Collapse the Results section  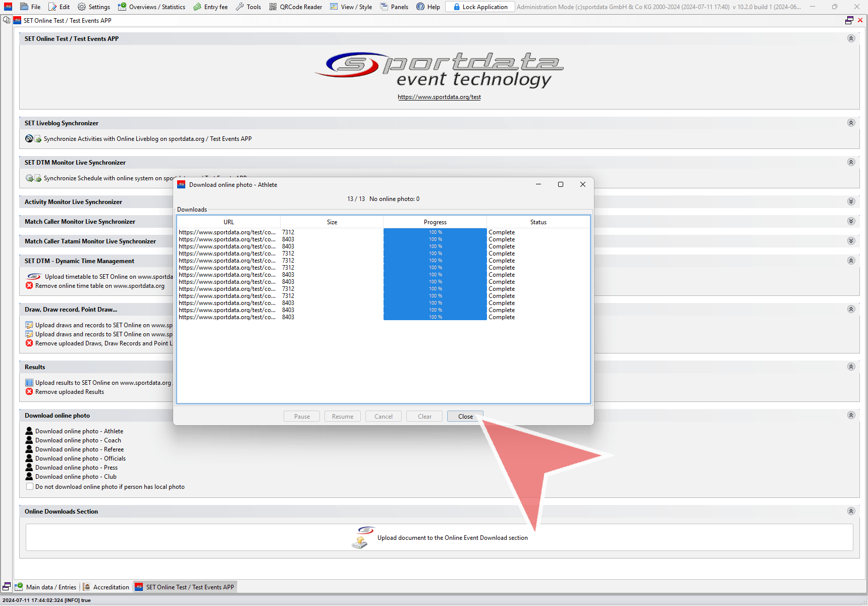[x=851, y=367]
